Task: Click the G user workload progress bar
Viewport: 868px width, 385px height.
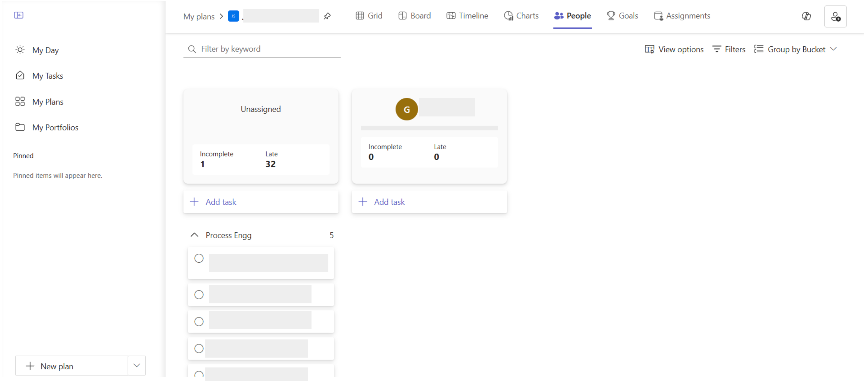Action: (429, 128)
